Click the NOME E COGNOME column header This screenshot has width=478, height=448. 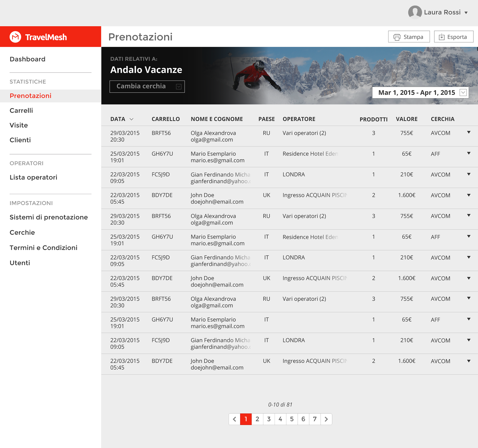(217, 119)
